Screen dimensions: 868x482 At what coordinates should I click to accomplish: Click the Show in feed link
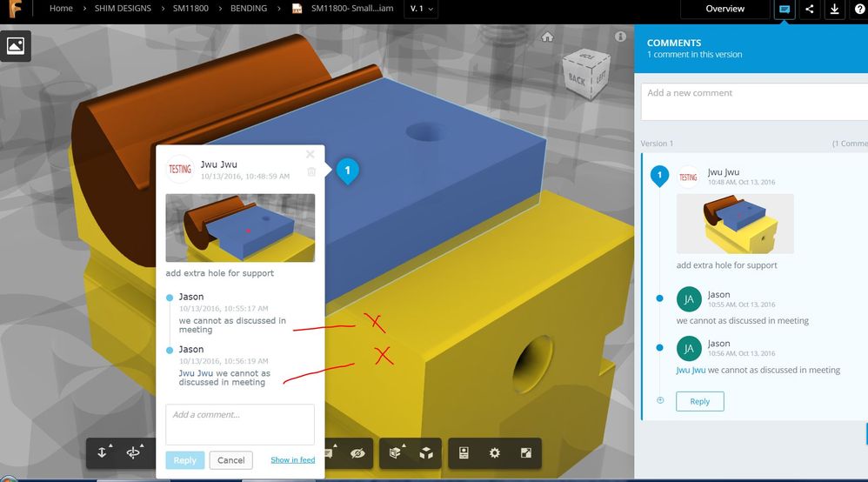(x=293, y=460)
